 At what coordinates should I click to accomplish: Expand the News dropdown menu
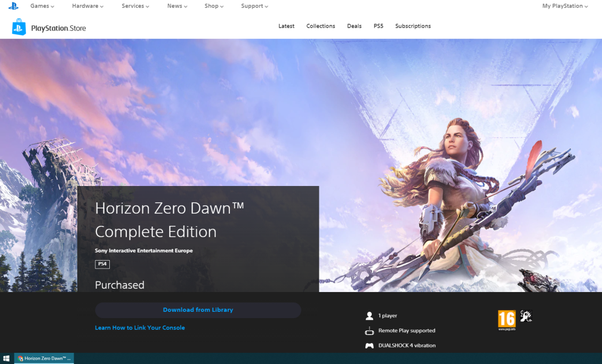177,6
